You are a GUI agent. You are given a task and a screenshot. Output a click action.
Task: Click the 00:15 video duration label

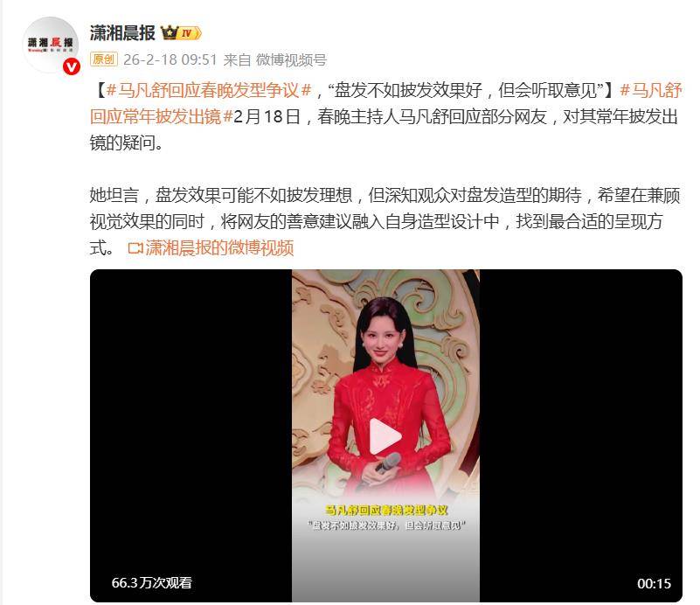[x=654, y=583]
